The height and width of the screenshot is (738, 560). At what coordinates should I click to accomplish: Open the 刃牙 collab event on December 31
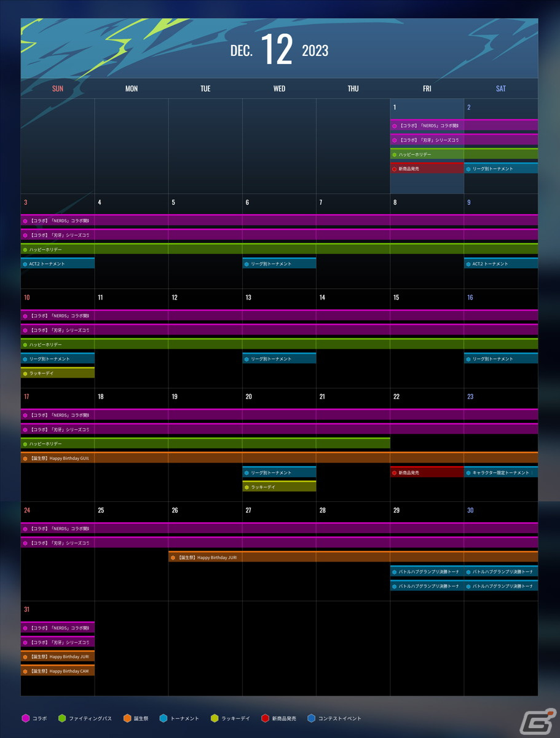coord(58,641)
